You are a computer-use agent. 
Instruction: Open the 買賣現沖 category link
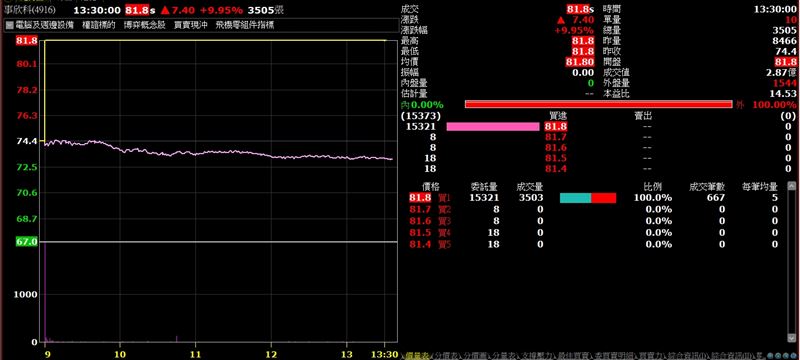point(191,25)
